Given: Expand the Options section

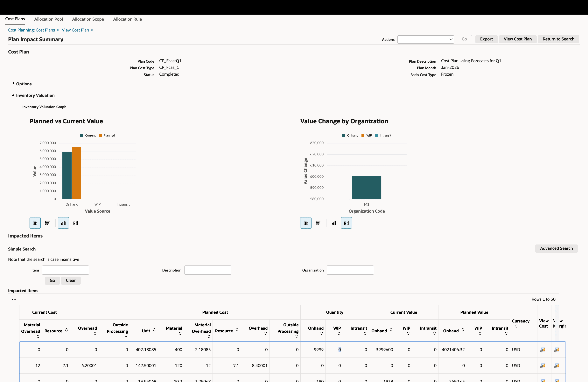Looking at the screenshot, I should pyautogui.click(x=14, y=83).
